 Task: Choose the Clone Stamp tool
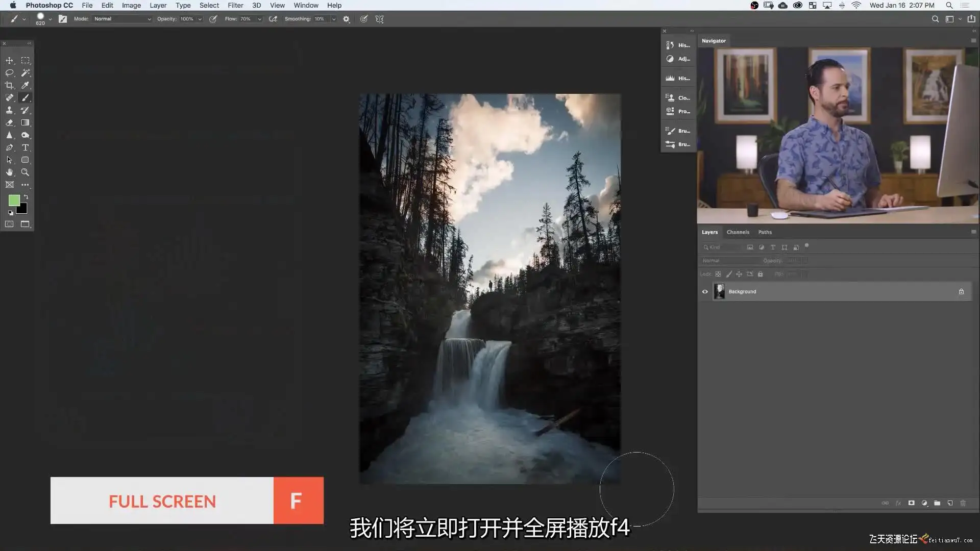(9, 110)
